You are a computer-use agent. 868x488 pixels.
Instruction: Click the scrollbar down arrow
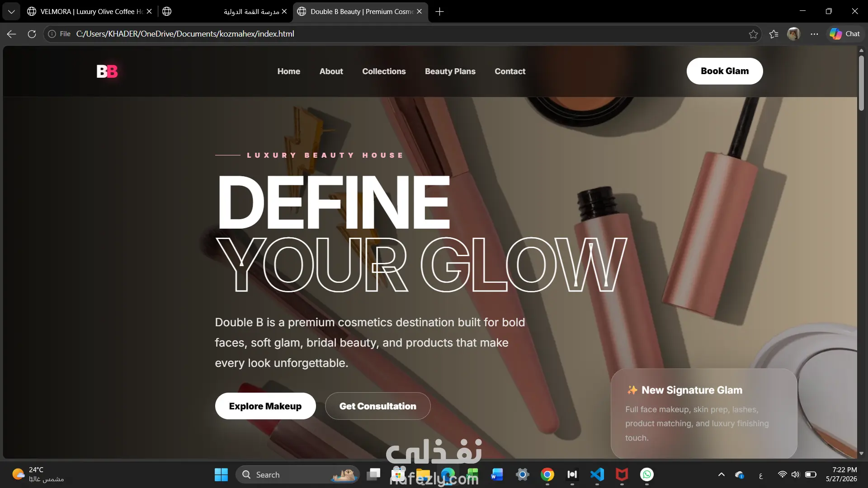[x=861, y=453]
